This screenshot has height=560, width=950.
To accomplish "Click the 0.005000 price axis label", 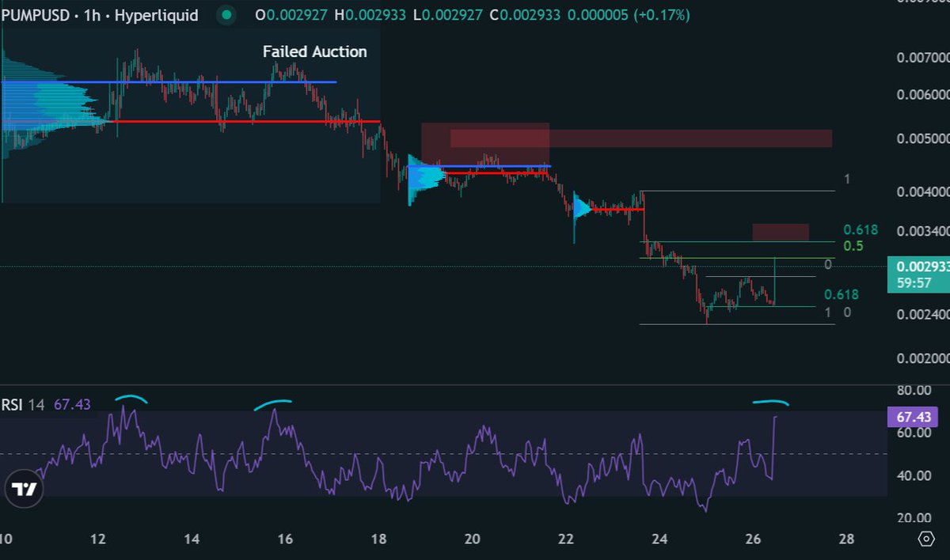I will 922,139.
